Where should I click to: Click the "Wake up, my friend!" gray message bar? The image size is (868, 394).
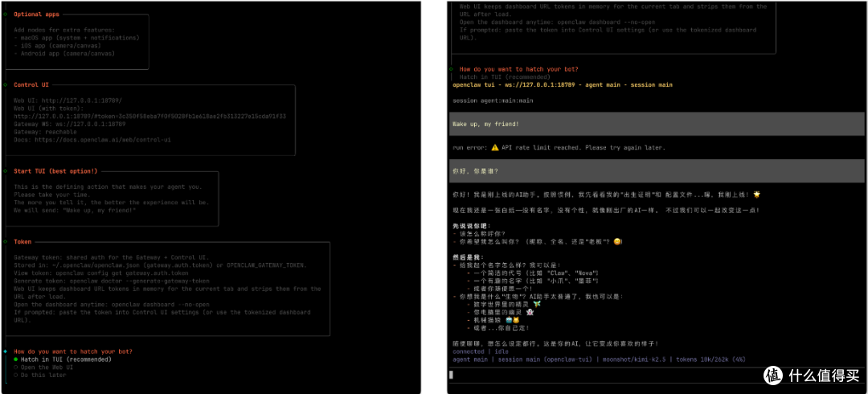click(x=657, y=124)
